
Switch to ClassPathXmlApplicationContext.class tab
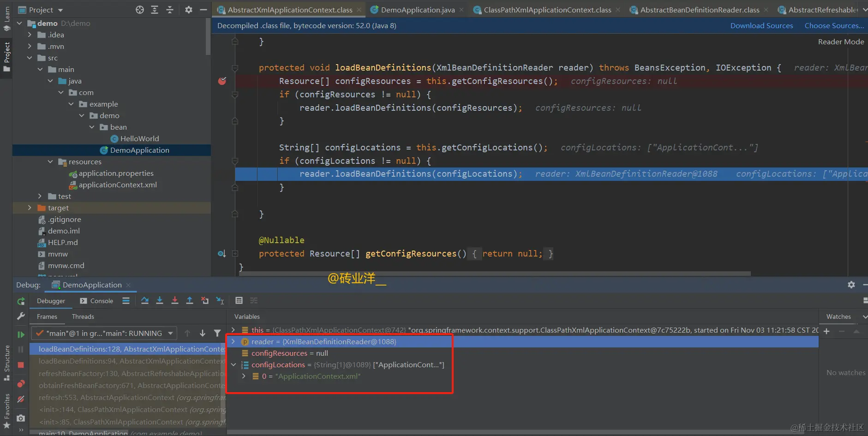(x=547, y=10)
